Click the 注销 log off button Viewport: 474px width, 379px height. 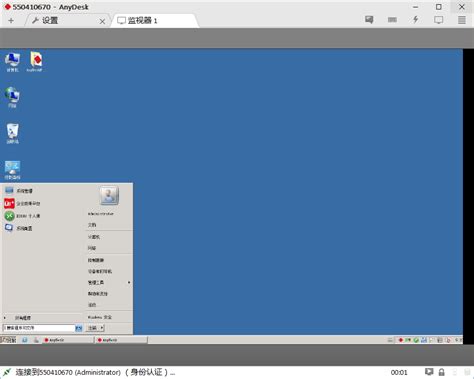click(92, 328)
